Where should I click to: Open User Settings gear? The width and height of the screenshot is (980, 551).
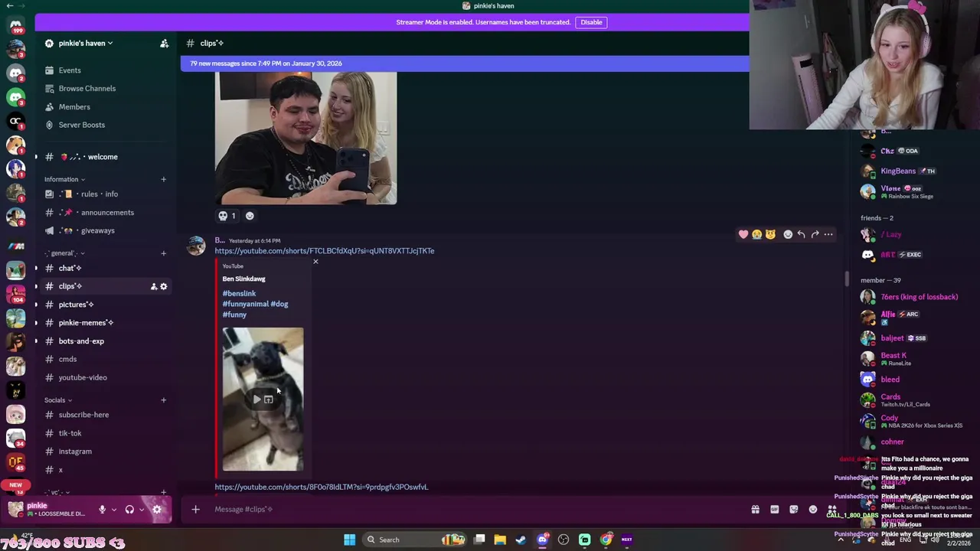click(x=157, y=510)
